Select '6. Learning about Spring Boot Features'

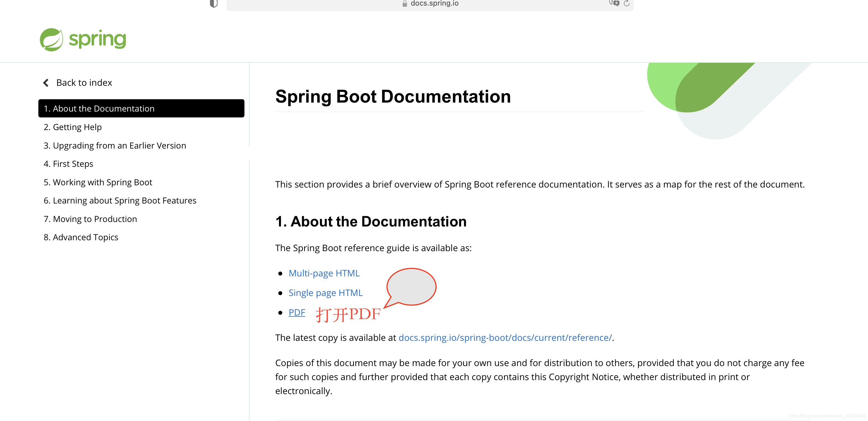120,200
